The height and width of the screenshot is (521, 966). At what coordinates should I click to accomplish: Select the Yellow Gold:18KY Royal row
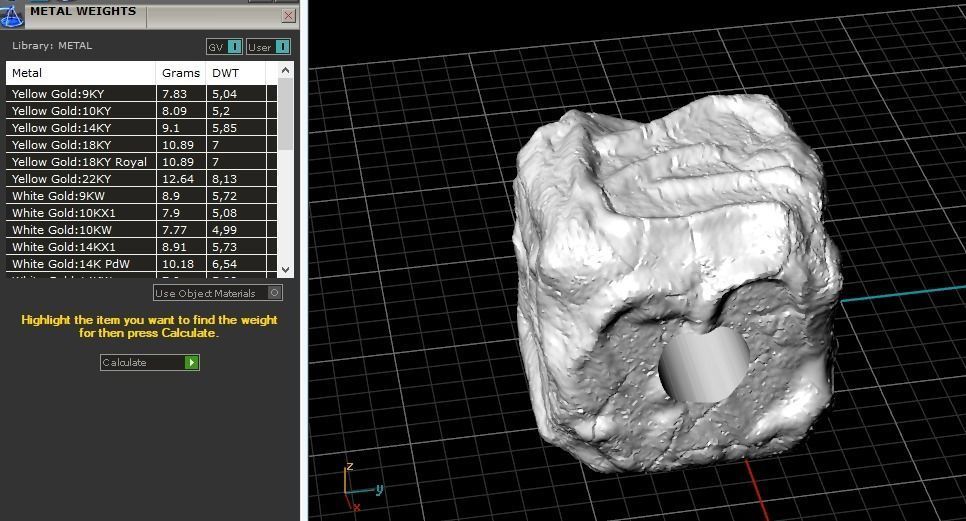142,162
